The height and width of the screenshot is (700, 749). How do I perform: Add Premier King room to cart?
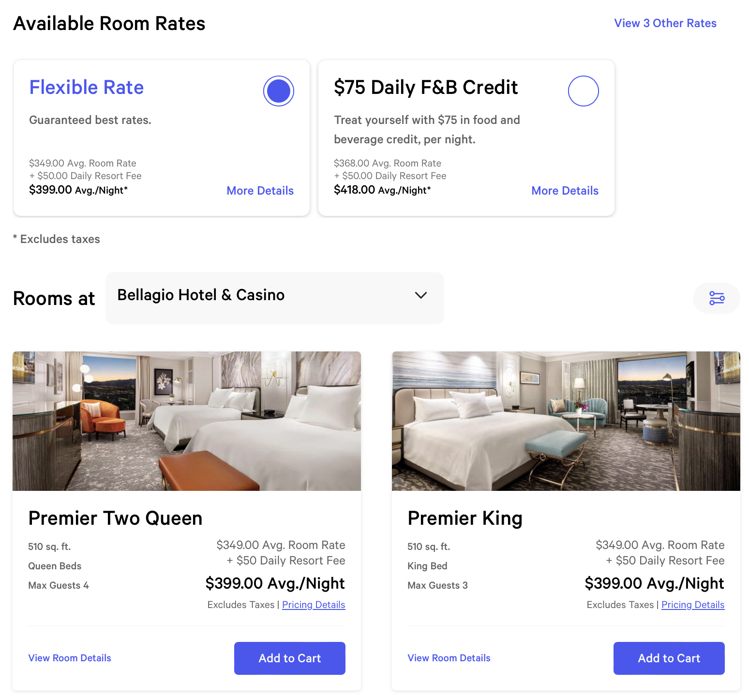point(669,658)
